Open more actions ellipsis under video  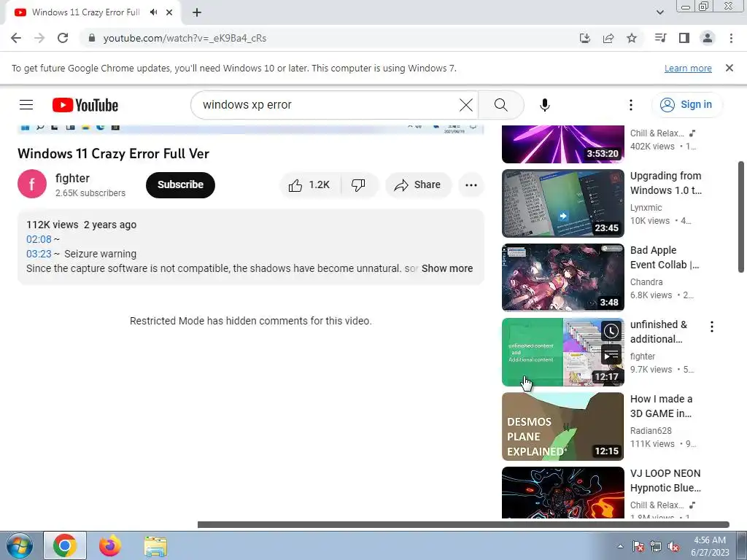[471, 184]
